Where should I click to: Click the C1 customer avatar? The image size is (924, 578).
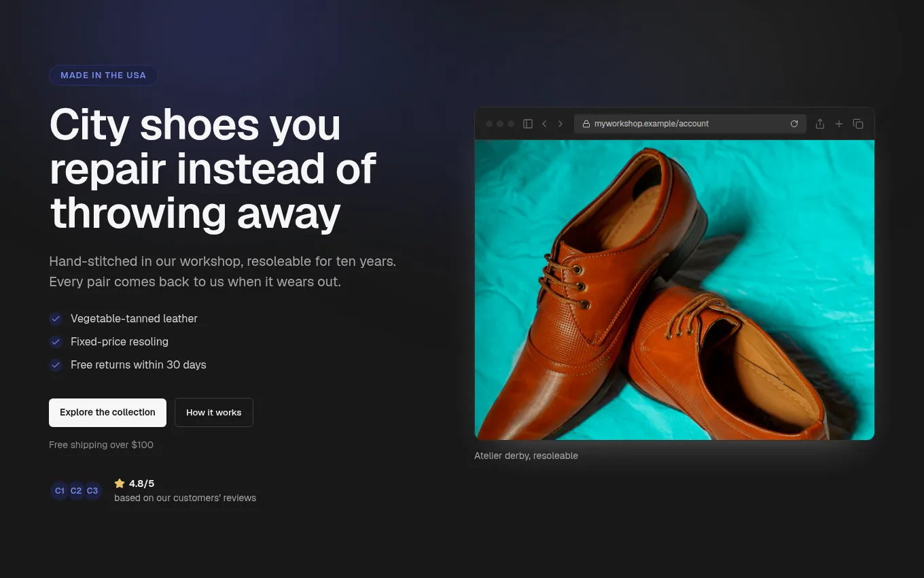[x=60, y=491]
